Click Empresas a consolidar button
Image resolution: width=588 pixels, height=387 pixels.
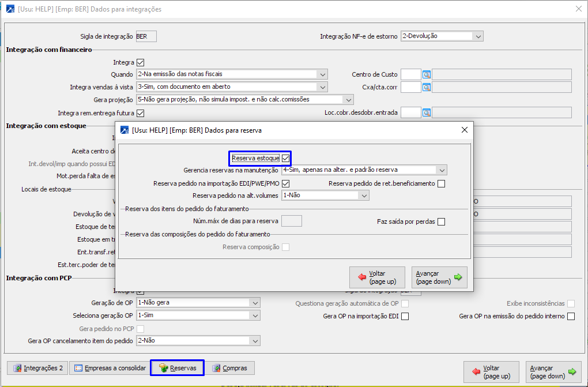pos(110,368)
